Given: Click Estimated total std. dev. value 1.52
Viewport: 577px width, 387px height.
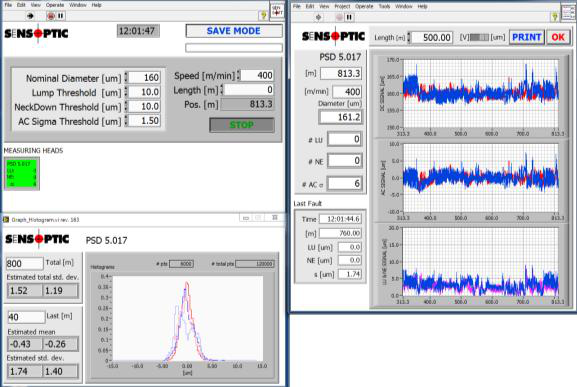Looking at the screenshot, I should tap(25, 291).
